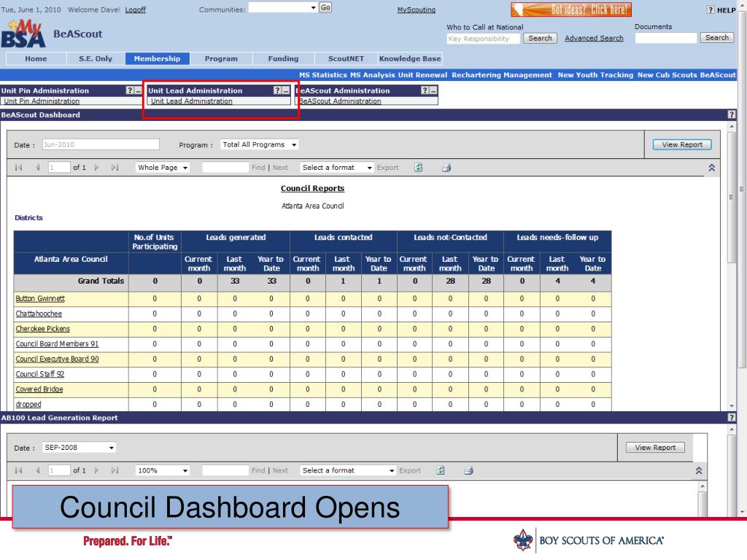Viewport: 747px width, 560px height.
Task: Open the Advanced Search link
Action: 594,38
